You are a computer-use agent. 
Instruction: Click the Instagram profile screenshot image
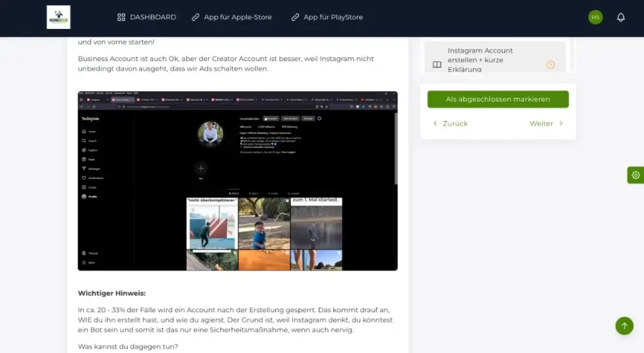click(238, 181)
